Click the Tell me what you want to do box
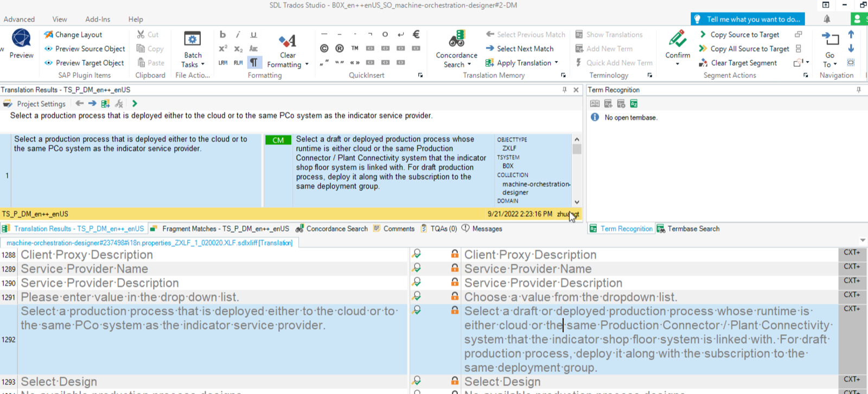The width and height of the screenshot is (868, 394). point(748,19)
